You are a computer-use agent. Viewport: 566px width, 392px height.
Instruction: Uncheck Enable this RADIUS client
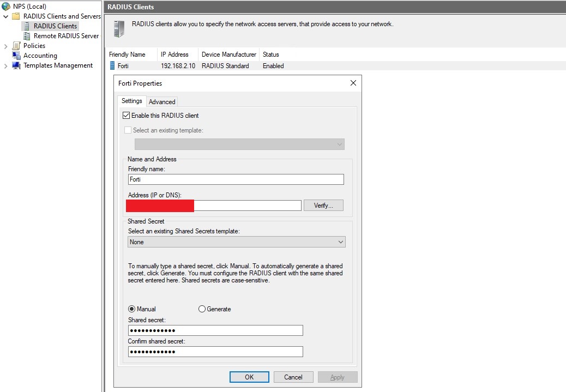(127, 116)
